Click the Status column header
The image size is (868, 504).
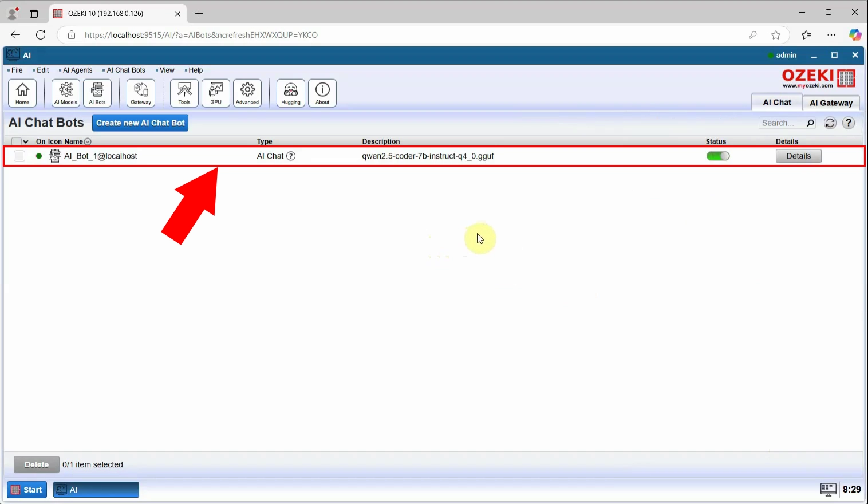[716, 141]
